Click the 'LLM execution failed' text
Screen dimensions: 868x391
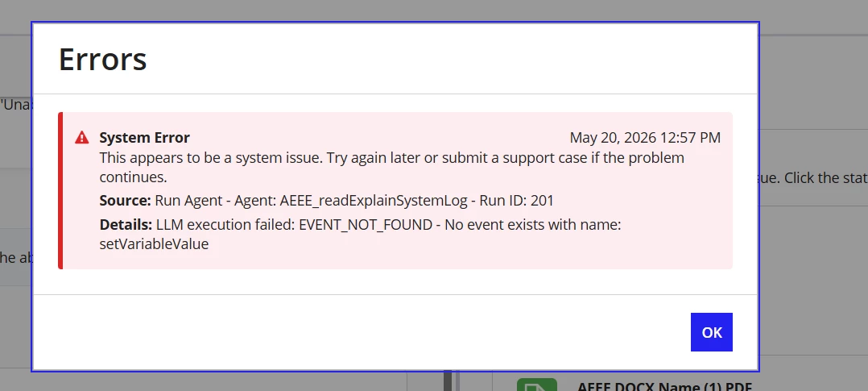tap(225, 225)
